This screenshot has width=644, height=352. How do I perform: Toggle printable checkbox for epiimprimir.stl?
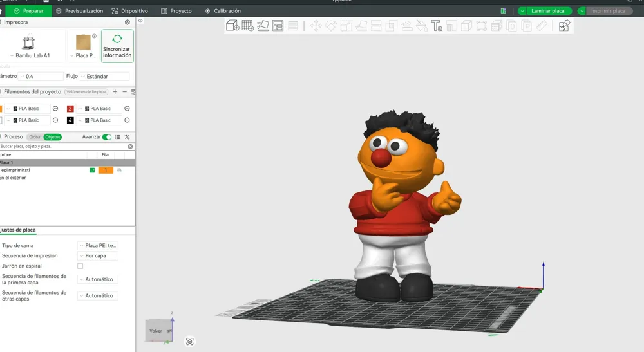click(x=92, y=171)
